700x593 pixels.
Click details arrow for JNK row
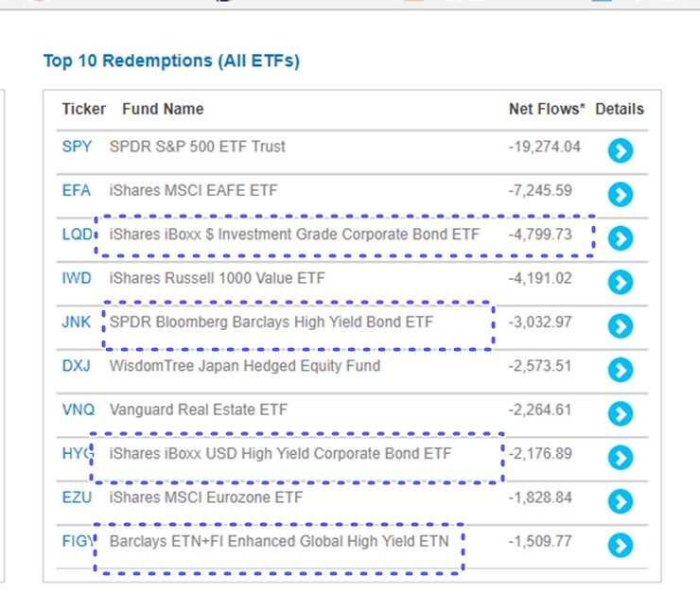tap(620, 325)
